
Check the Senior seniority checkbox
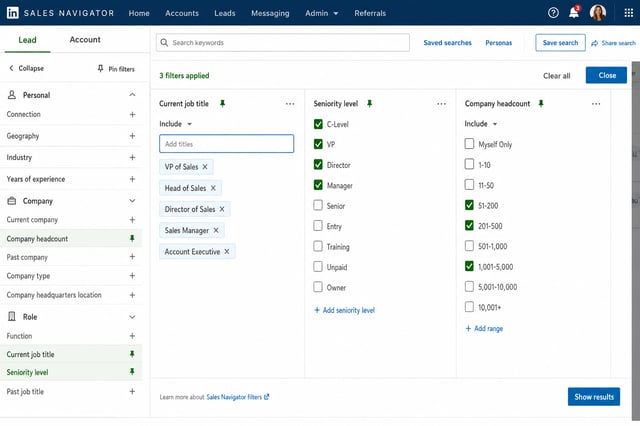coord(318,205)
